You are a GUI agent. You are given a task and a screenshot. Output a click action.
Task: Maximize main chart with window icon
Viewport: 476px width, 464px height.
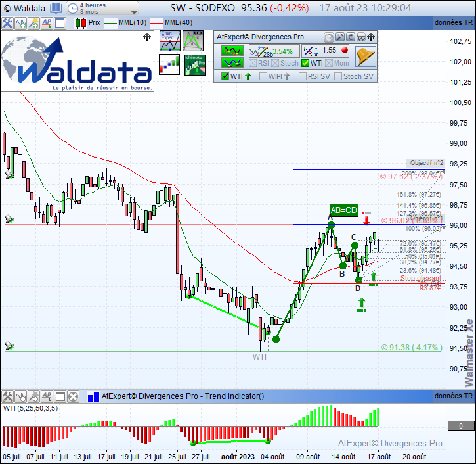tap(60, 23)
